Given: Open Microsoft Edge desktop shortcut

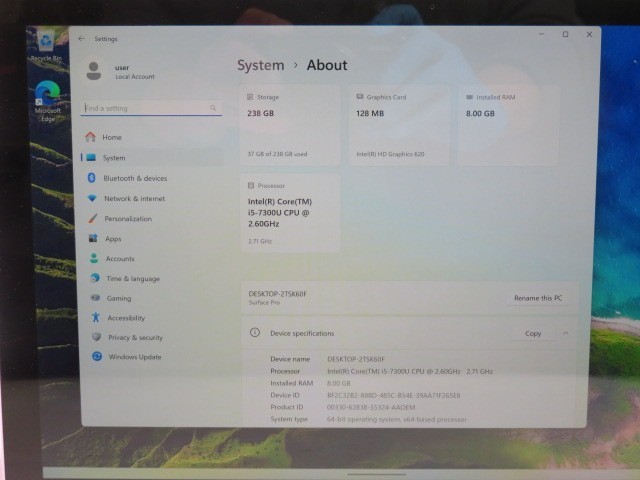Looking at the screenshot, I should [48, 101].
